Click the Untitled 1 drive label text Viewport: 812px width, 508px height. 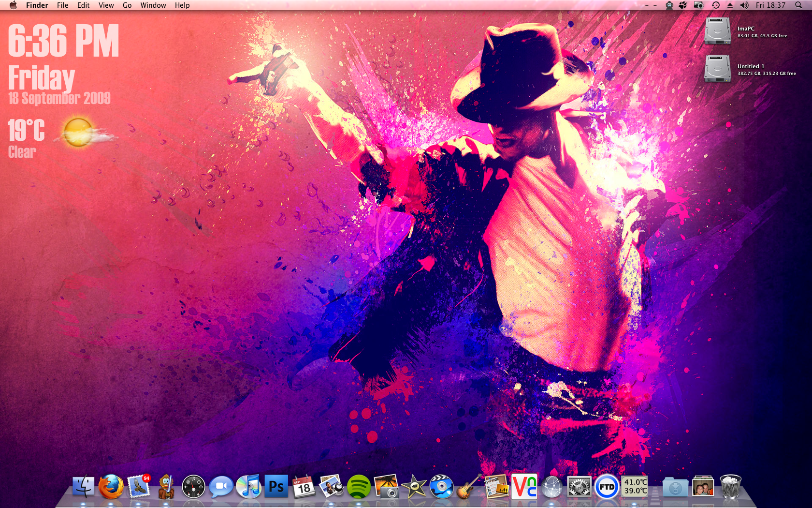point(751,66)
